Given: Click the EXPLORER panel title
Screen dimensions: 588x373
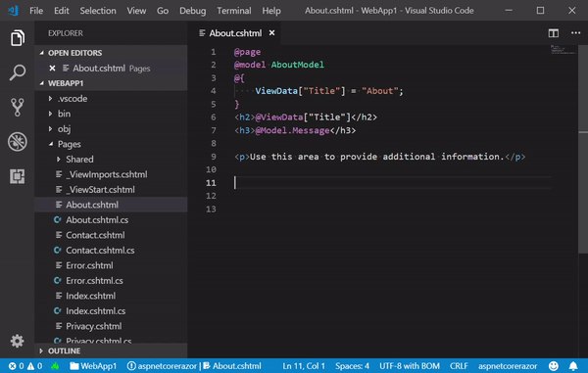Looking at the screenshot, I should tap(66, 33).
